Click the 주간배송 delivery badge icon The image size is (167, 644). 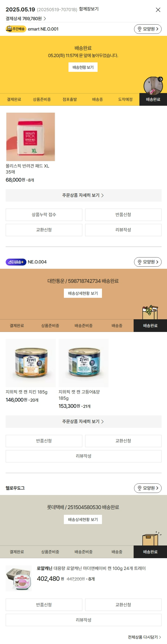pyautogui.click(x=16, y=29)
